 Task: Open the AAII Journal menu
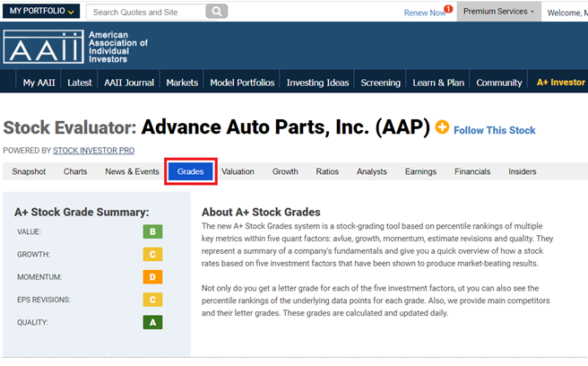(x=129, y=83)
